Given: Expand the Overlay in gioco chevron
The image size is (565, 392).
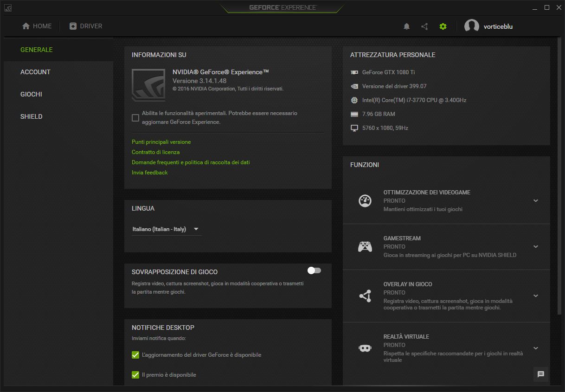Looking at the screenshot, I should coord(536,296).
